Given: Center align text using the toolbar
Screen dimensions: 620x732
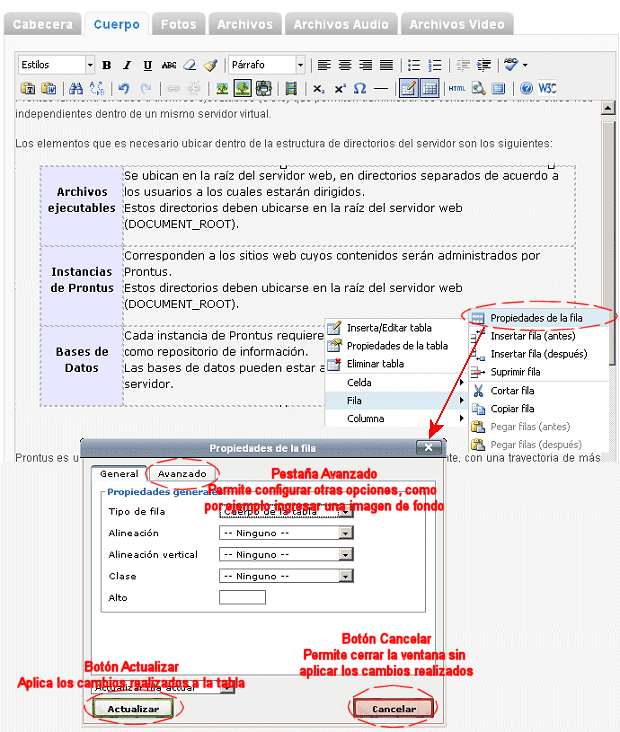Looking at the screenshot, I should tap(345, 65).
